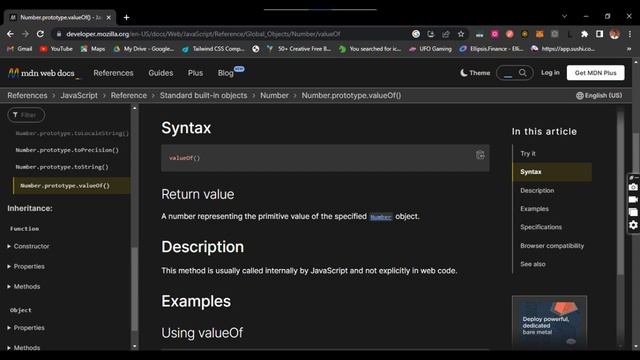640x360 pixels.
Task: Copy the valueOf() code snippet to clipboard
Action: [480, 155]
